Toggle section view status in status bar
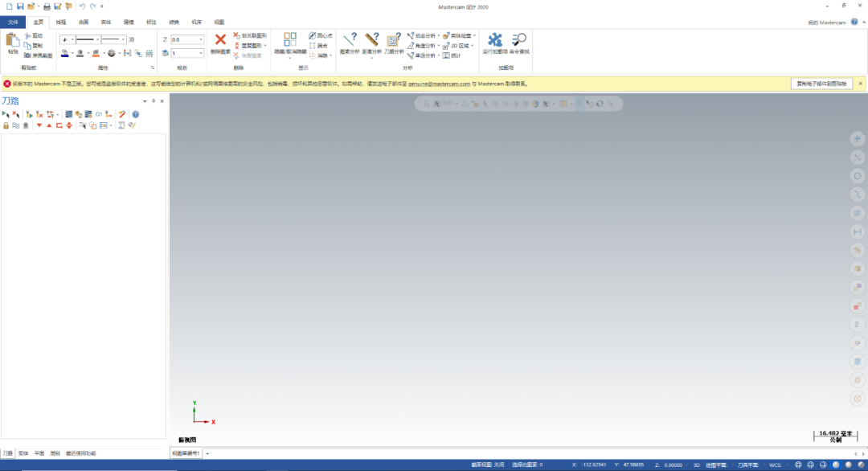 pyautogui.click(x=488, y=465)
